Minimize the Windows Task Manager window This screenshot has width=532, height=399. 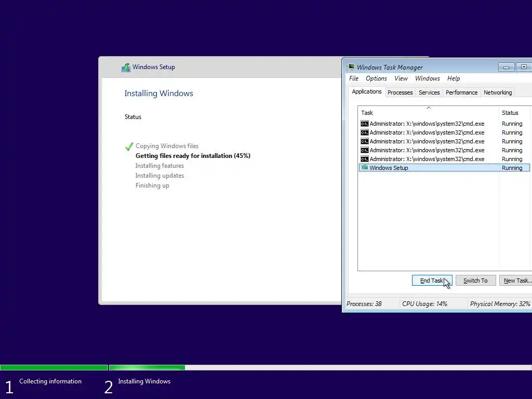coord(506,67)
